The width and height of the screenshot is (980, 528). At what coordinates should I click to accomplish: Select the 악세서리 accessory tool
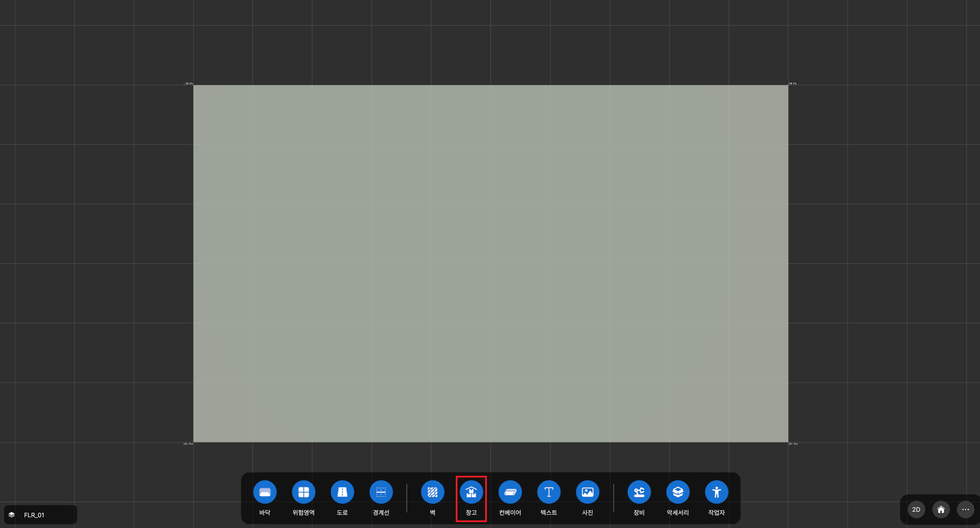point(677,491)
